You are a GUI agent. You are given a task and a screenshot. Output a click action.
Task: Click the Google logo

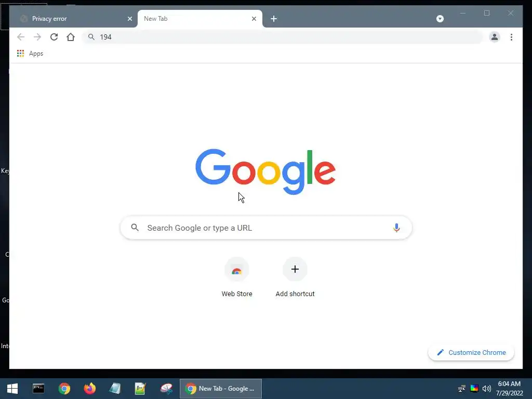point(265,171)
